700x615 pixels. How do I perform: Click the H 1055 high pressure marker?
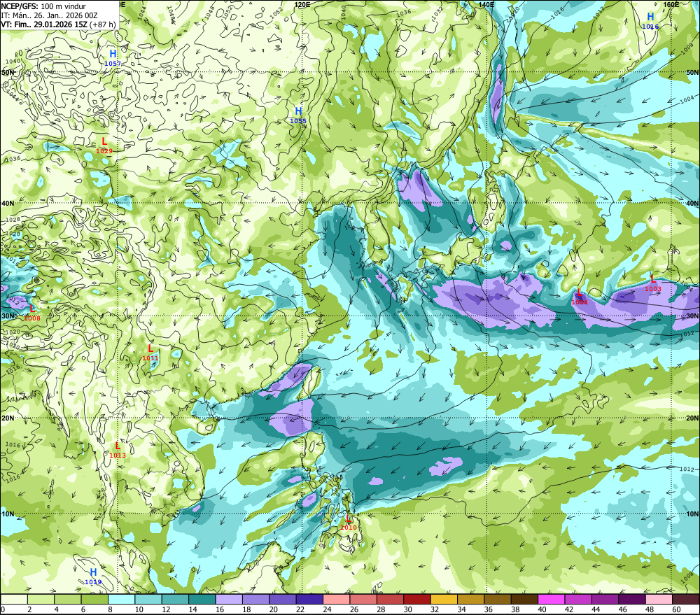[x=298, y=115]
